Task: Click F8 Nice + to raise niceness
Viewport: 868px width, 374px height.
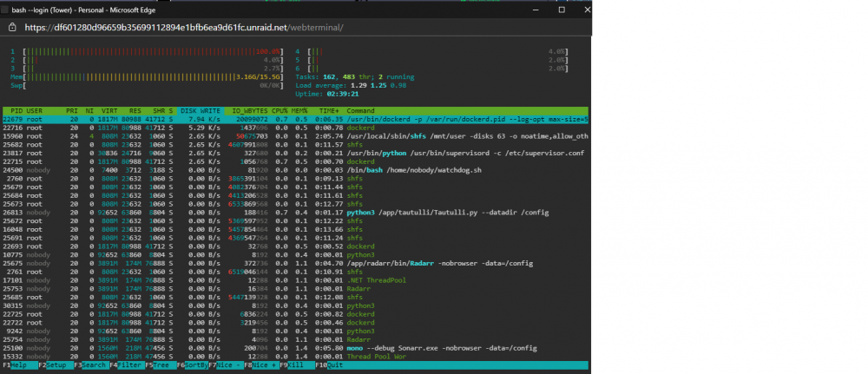Action: 261,365
